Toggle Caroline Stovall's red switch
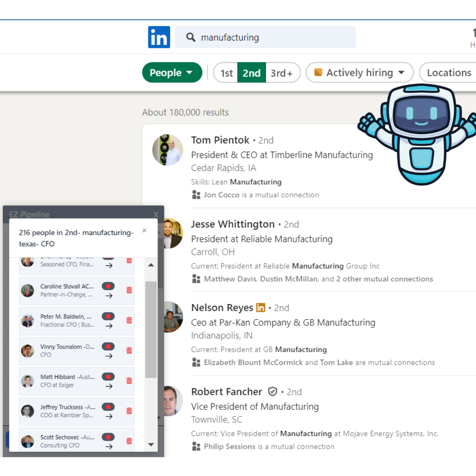This screenshot has height=476, width=476. [x=108, y=286]
